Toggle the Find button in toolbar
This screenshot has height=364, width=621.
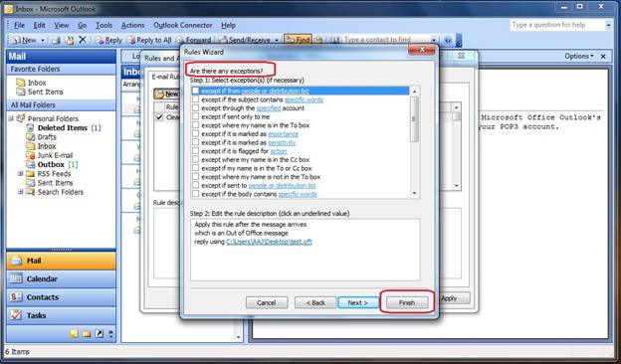[298, 40]
